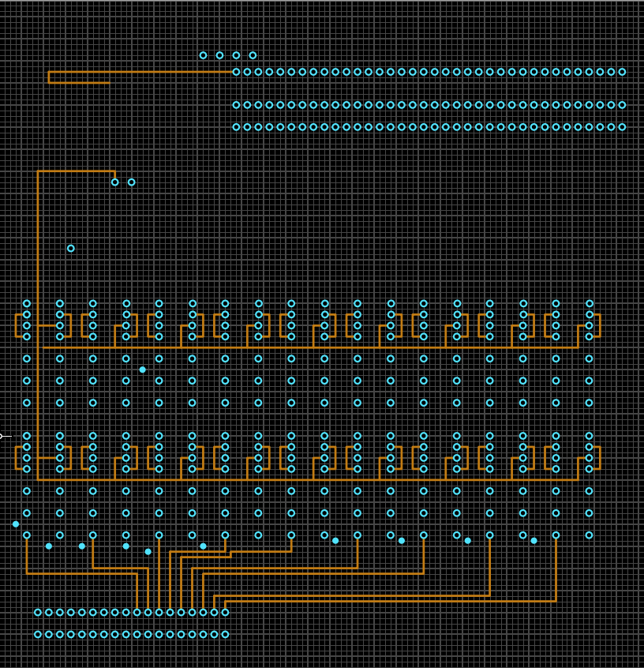This screenshot has width=644, height=668.
Task: Pick the rightmost pad of the middle header row
Action: tap(622, 105)
